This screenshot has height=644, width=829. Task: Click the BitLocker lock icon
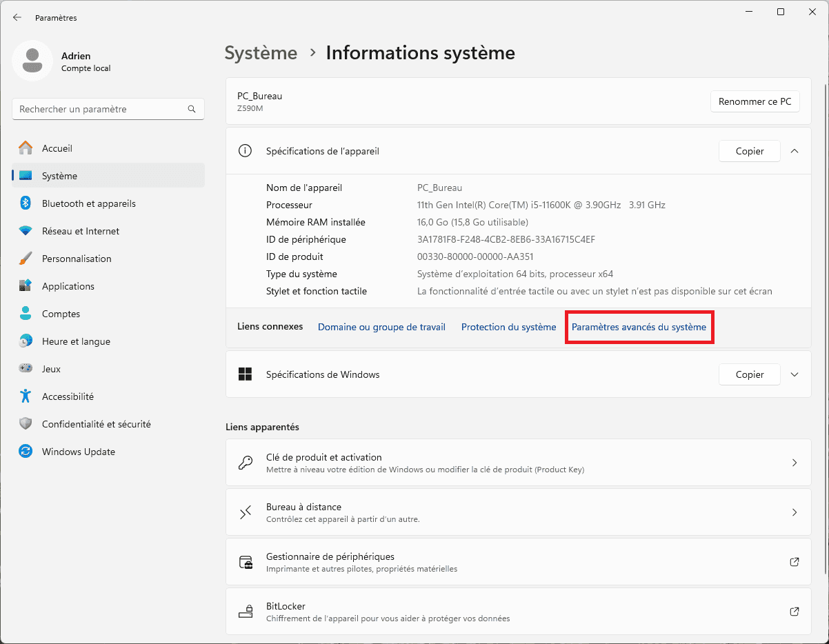pyautogui.click(x=245, y=612)
